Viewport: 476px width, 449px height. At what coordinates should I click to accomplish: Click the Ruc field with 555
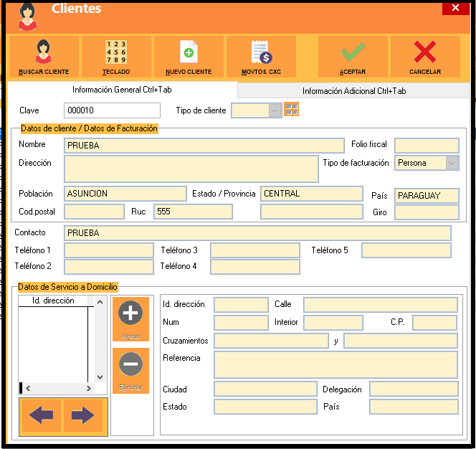[193, 212]
